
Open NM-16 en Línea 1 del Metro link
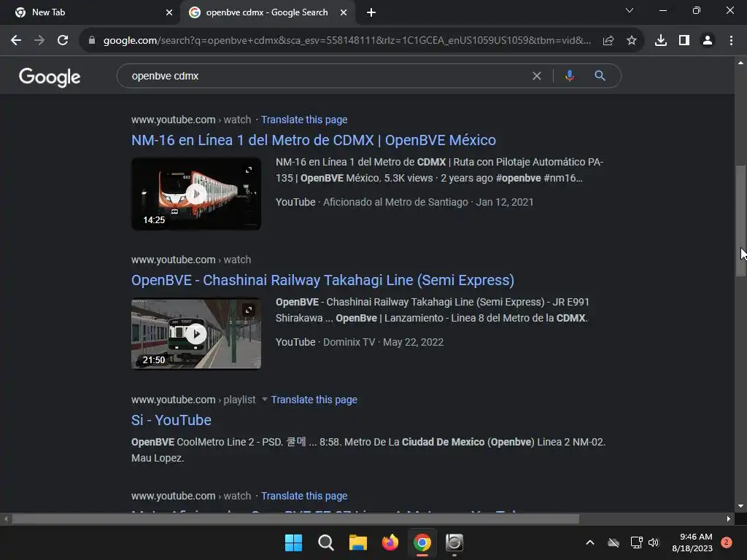(x=314, y=140)
